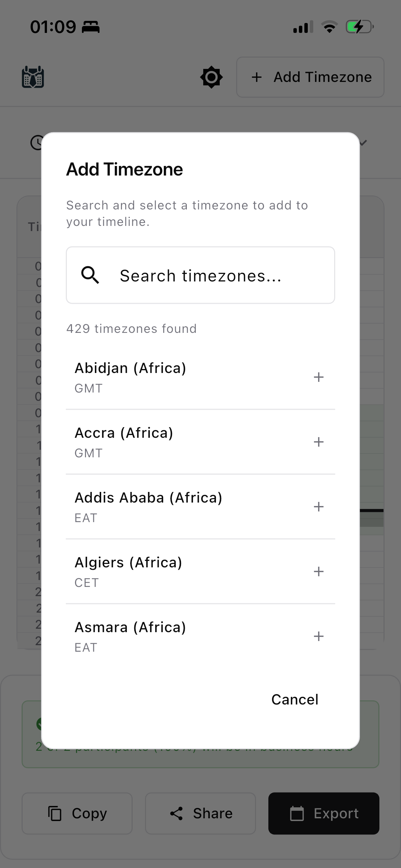Toggle the brightness theme icon

click(x=211, y=77)
